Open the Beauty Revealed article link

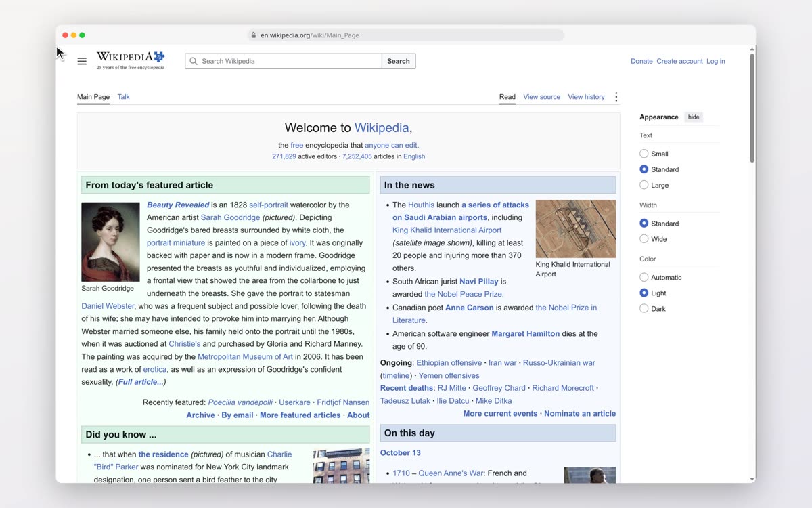[178, 205]
